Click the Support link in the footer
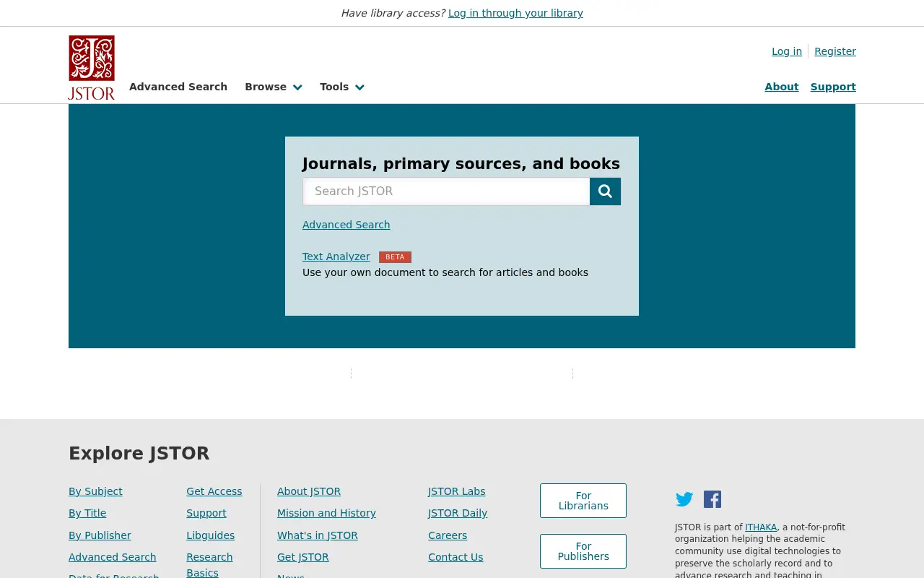Screen dimensions: 924x578 pyautogui.click(x=206, y=513)
